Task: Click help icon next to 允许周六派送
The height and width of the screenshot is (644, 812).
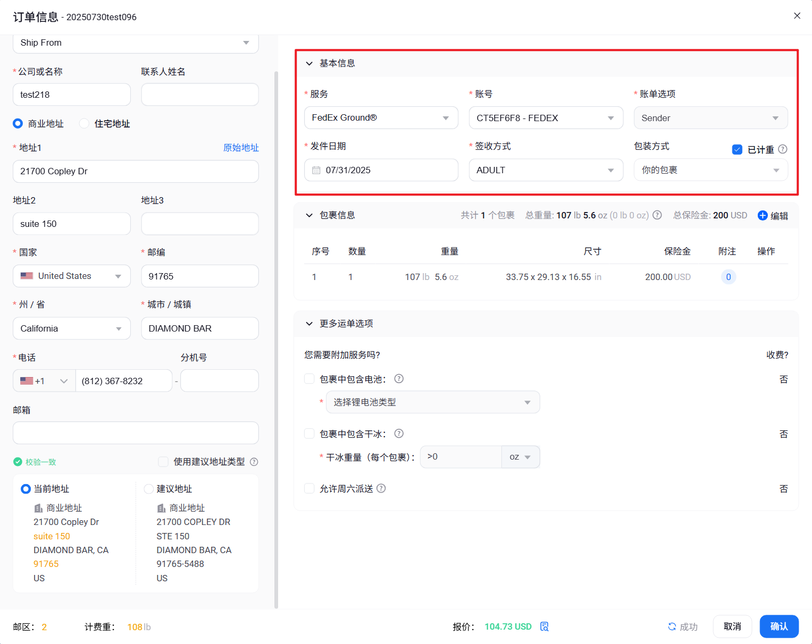Action: 381,488
